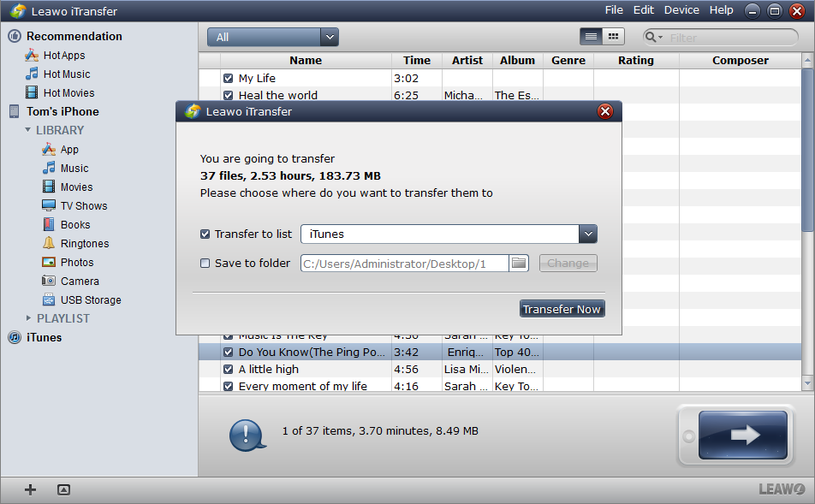The height and width of the screenshot is (504, 815).
Task: Close the Leawo iTransfer dialog
Action: (x=605, y=111)
